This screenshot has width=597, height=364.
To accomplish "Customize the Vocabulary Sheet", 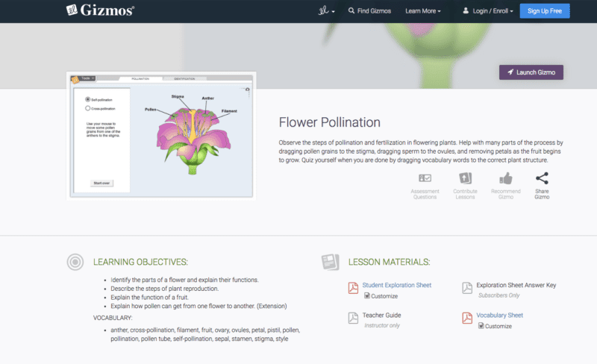I will [x=495, y=326].
